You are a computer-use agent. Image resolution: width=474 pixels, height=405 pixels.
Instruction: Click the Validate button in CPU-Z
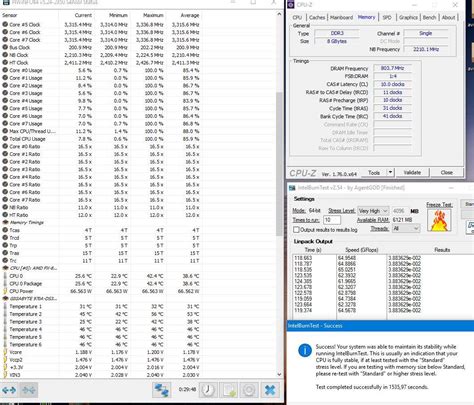(412, 172)
